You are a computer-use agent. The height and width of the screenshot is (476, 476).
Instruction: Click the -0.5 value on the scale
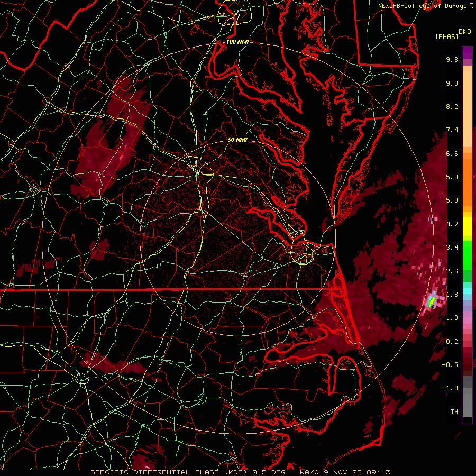[x=450, y=365]
